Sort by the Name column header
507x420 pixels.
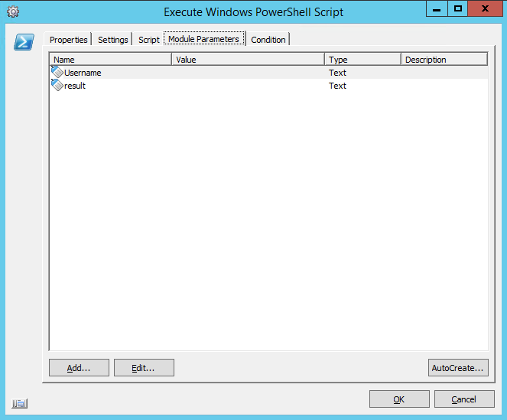pos(111,60)
